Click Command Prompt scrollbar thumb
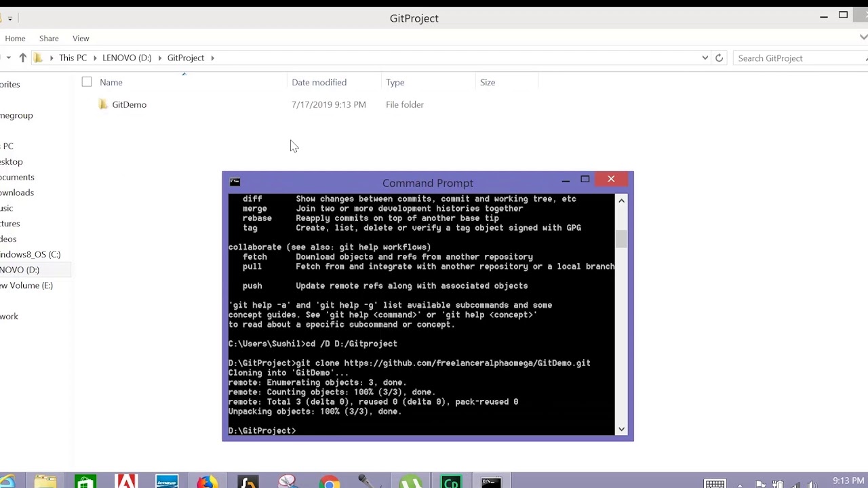 [x=621, y=239]
